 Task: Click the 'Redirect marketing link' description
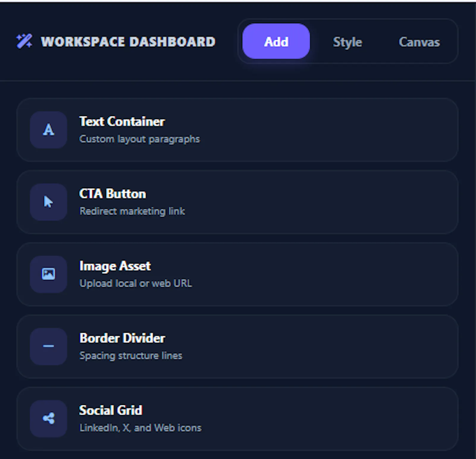[132, 211]
